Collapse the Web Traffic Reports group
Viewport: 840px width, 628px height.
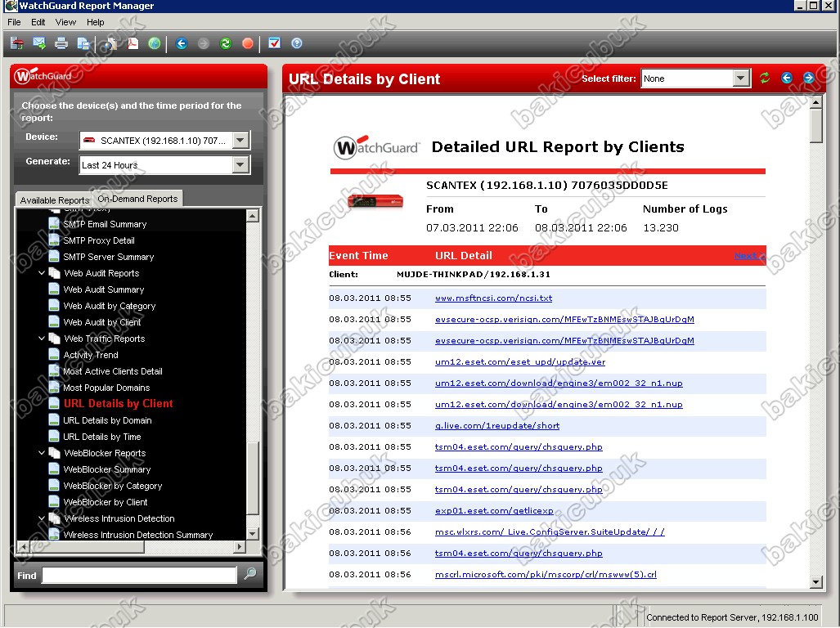point(42,339)
